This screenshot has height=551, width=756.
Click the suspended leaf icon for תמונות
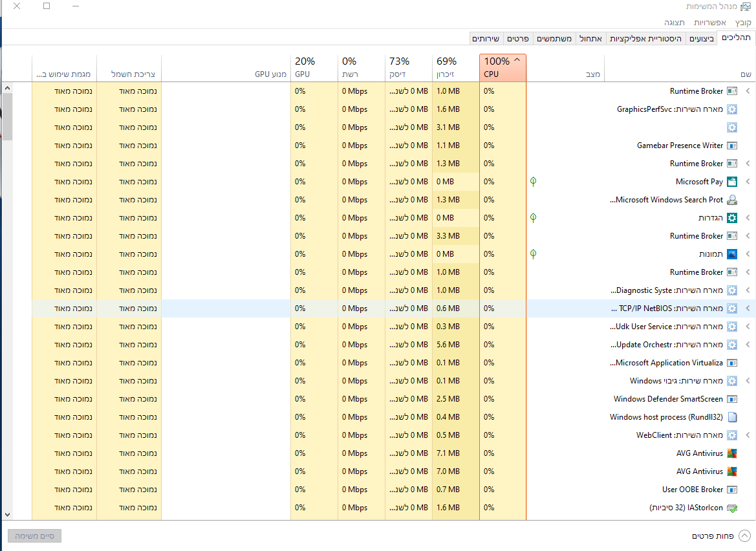coord(534,254)
